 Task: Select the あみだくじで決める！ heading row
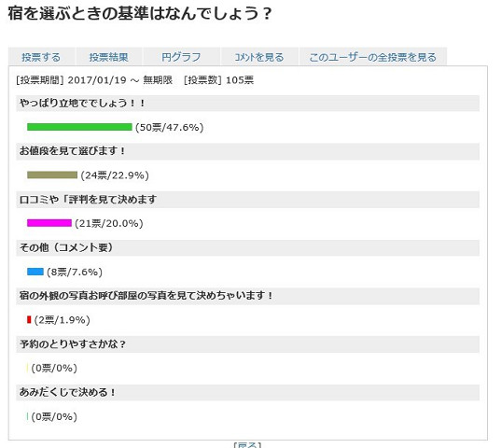point(247,392)
